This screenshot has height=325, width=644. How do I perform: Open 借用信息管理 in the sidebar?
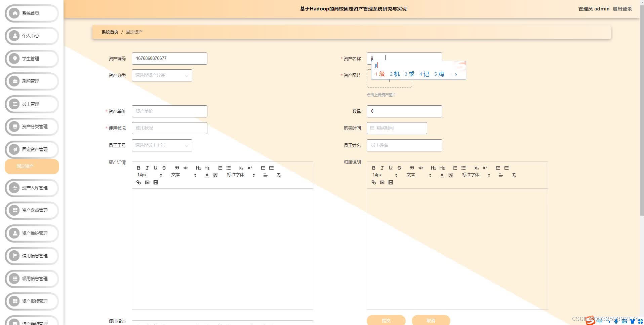pyautogui.click(x=32, y=256)
